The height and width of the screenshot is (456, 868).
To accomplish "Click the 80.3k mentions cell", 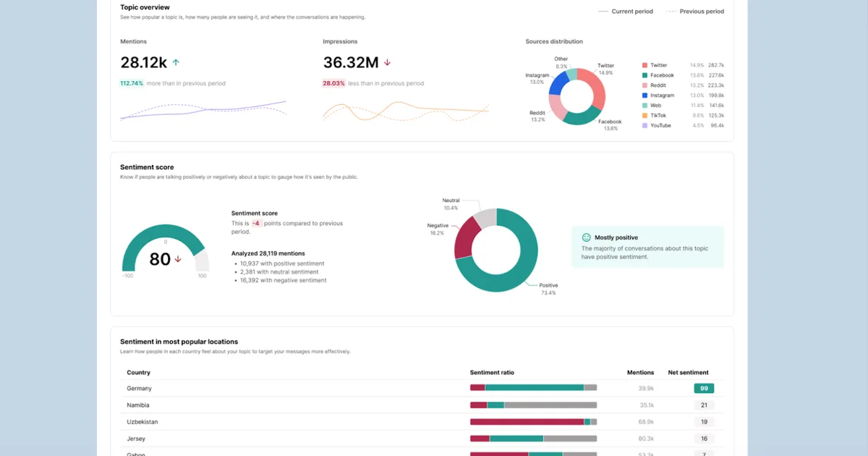I will (x=646, y=439).
